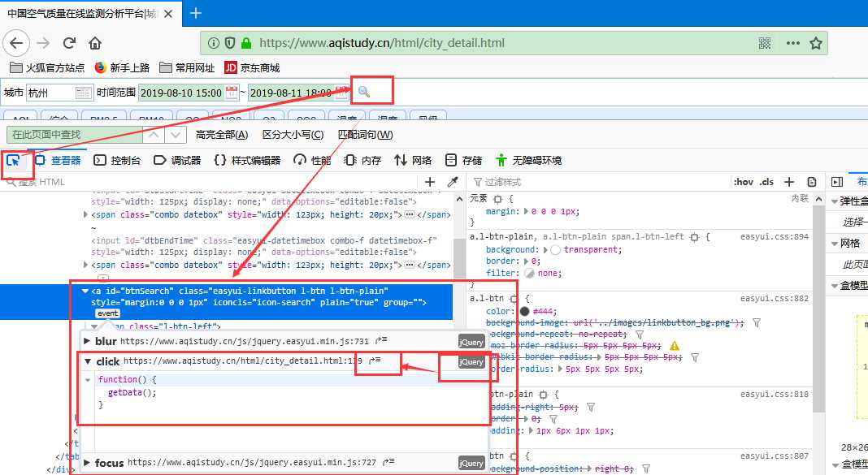Toggle :hov pseudo-class panel

coord(743,182)
